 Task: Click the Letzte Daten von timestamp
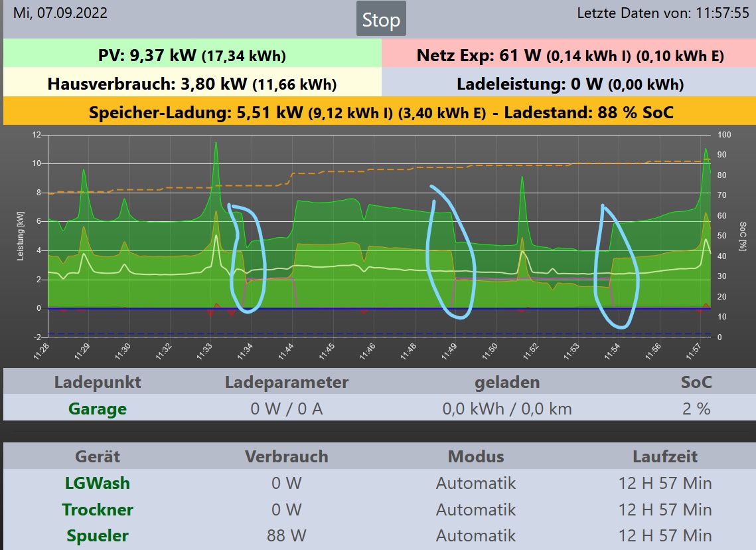click(663, 13)
